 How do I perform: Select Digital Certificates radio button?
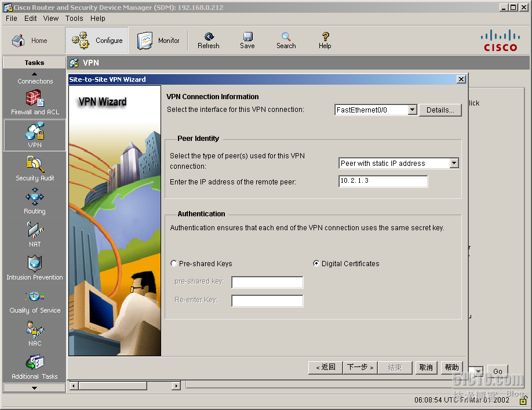pyautogui.click(x=316, y=263)
